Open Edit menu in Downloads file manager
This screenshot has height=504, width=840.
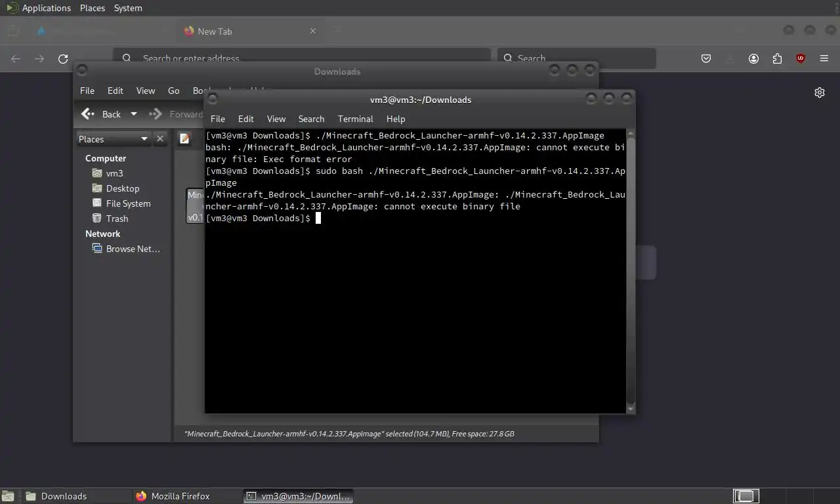(115, 91)
